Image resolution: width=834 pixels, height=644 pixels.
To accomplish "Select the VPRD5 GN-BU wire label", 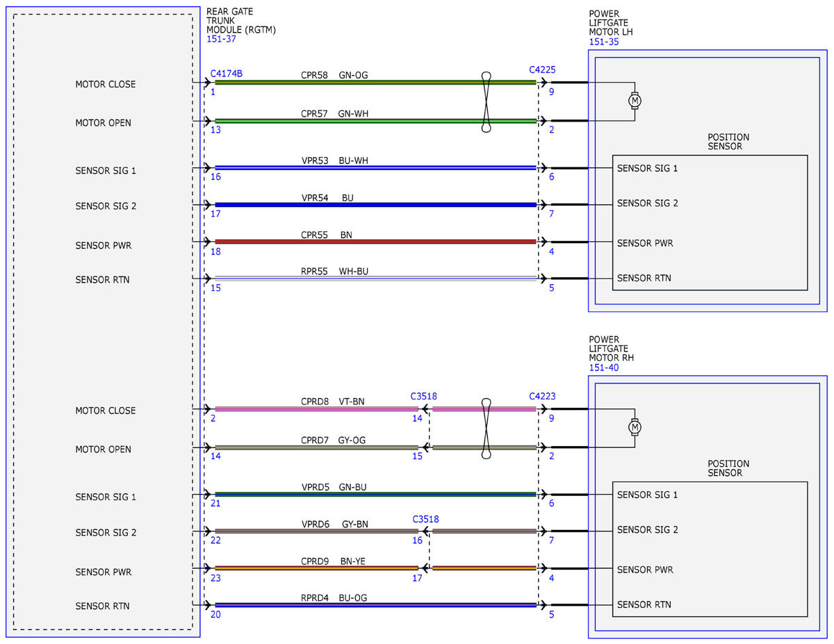I will coord(334,487).
